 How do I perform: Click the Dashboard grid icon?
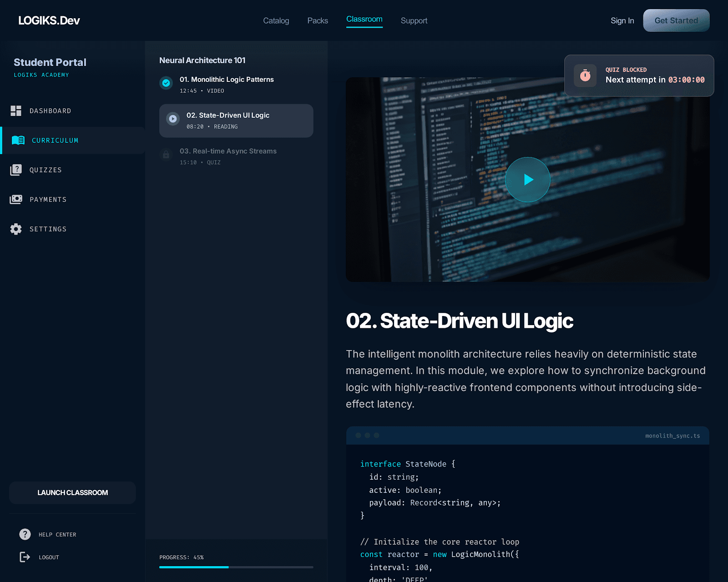(x=16, y=111)
